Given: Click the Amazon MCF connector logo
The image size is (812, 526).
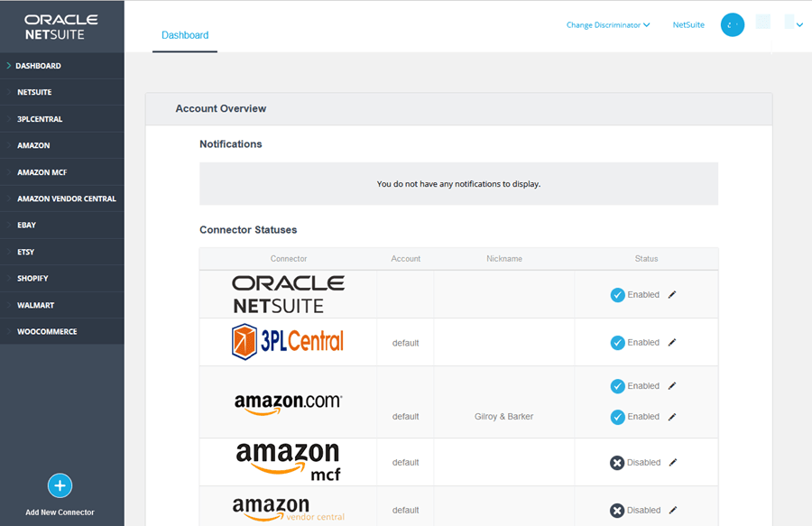Looking at the screenshot, I should (x=289, y=462).
